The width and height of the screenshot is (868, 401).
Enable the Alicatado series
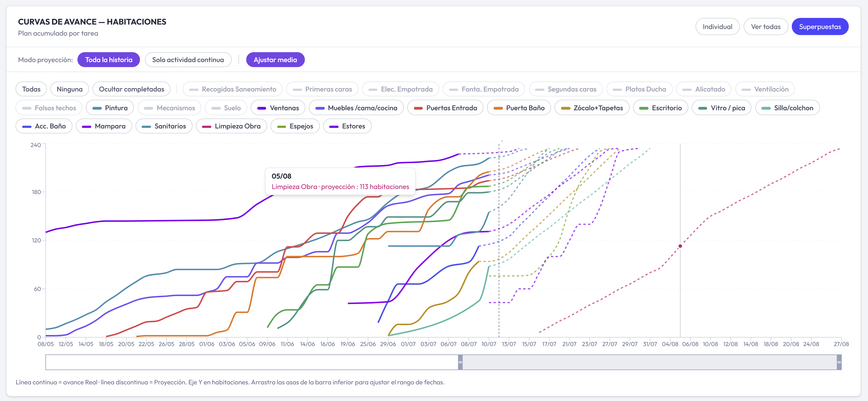(704, 89)
